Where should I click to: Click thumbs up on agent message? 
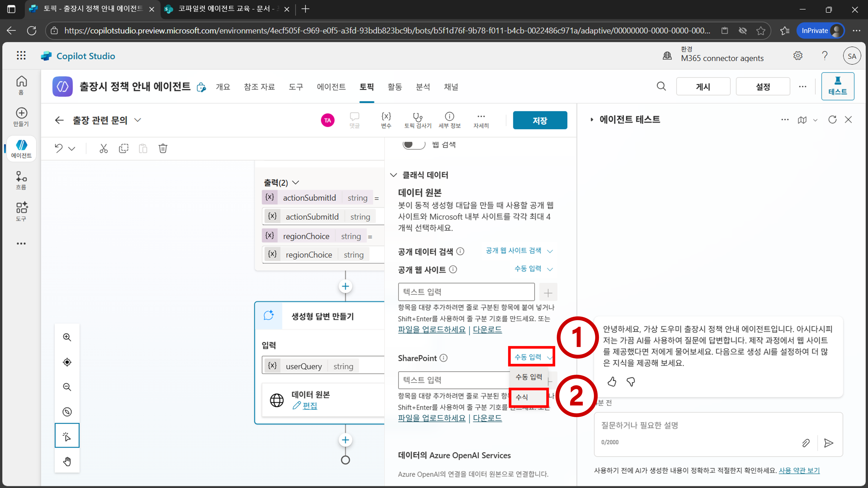click(612, 382)
